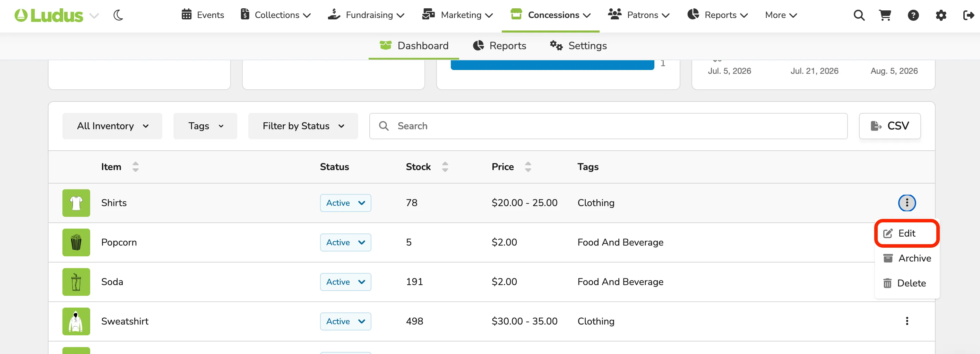Open the Marketing menu

[458, 15]
